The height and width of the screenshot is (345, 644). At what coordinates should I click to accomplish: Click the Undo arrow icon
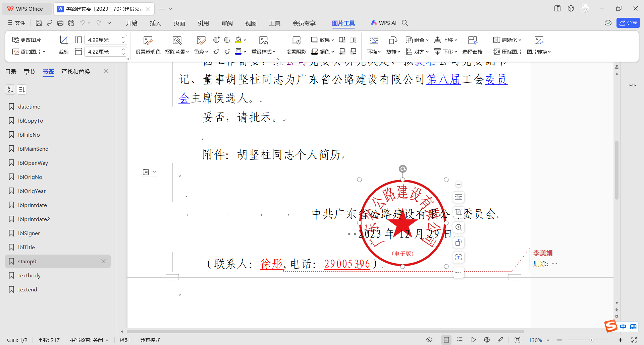click(x=82, y=23)
